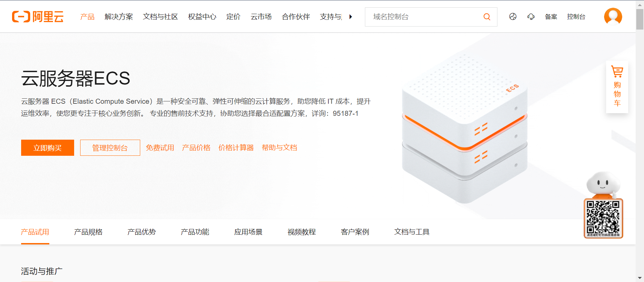Open the headset customer support icon
The width and height of the screenshot is (644, 282).
(x=531, y=16)
